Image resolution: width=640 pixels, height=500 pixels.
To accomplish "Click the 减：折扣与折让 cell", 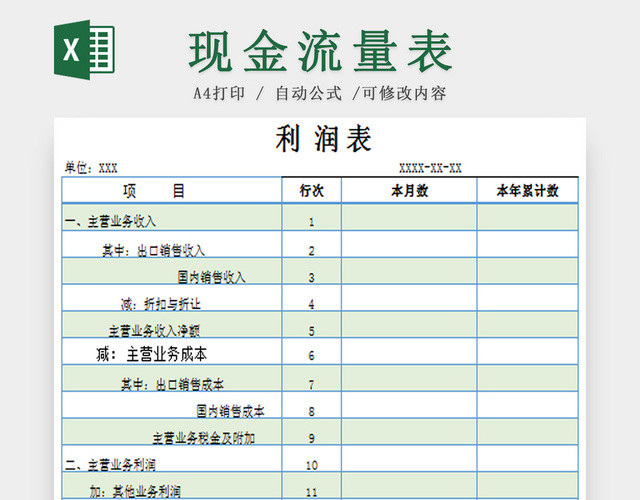I will pos(160,304).
